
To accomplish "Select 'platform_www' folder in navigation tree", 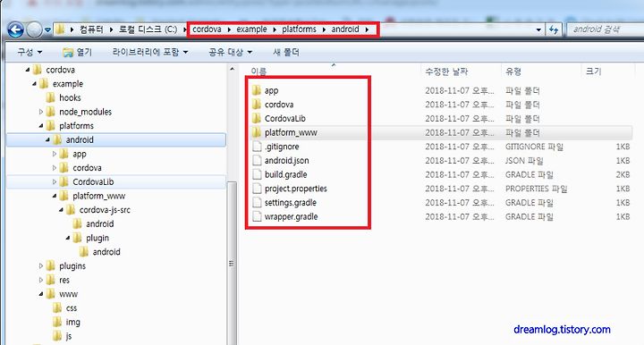I will [92, 196].
